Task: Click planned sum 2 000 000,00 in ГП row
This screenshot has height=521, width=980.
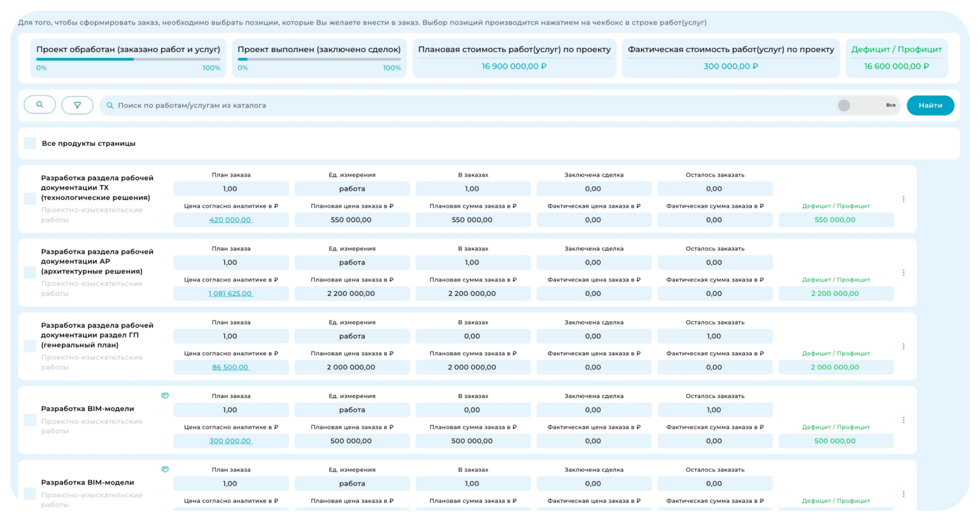Action: coord(472,367)
